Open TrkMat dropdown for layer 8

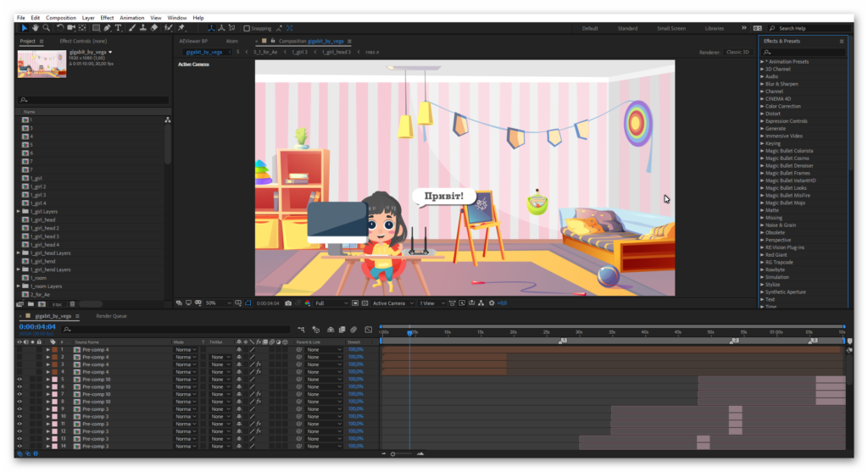[220, 402]
